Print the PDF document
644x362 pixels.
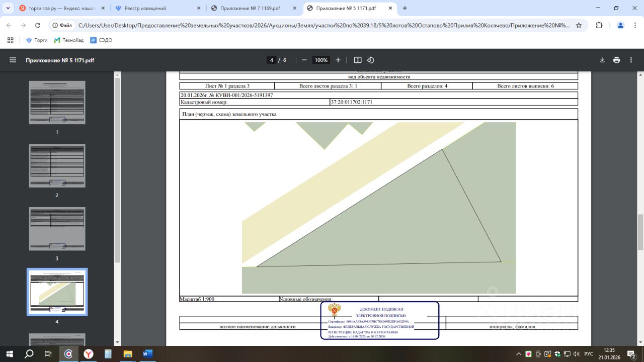pos(617,60)
